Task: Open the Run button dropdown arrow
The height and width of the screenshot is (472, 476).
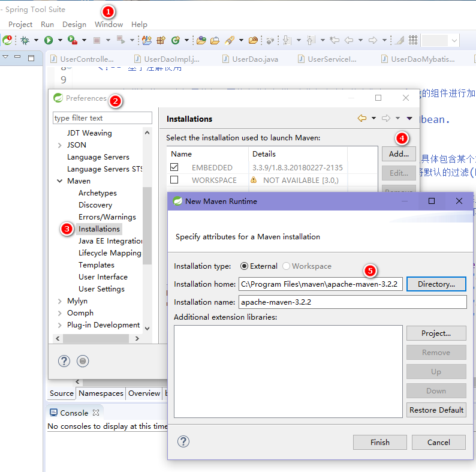Action: pyautogui.click(x=60, y=40)
